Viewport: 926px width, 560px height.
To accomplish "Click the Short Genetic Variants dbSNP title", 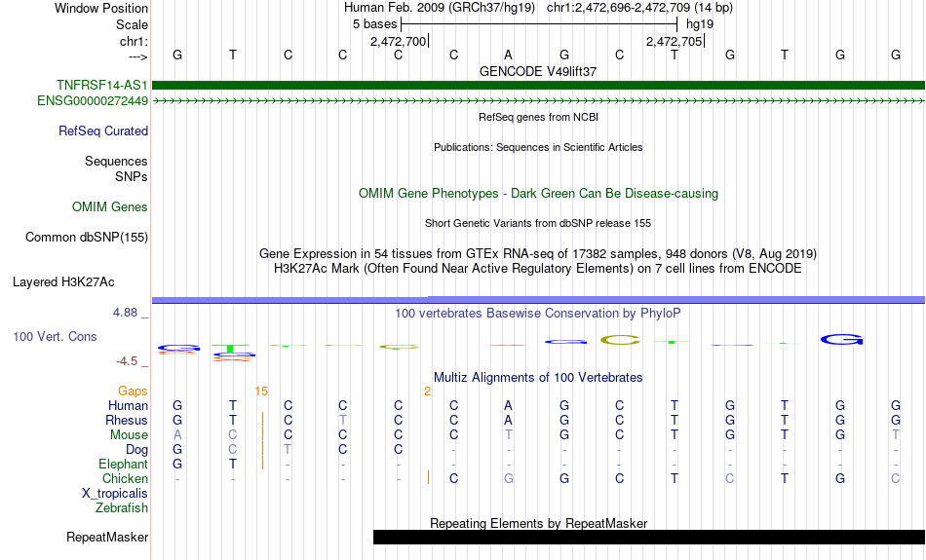I will [x=538, y=223].
